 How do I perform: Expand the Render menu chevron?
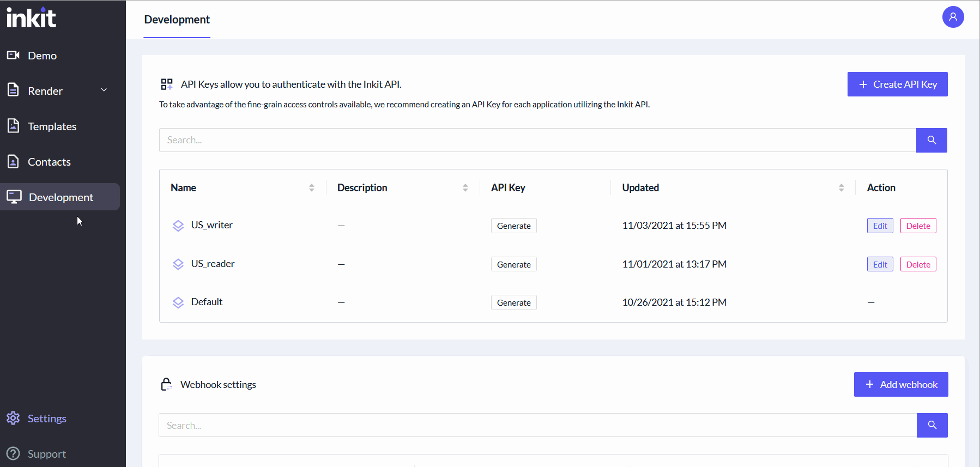coord(104,90)
